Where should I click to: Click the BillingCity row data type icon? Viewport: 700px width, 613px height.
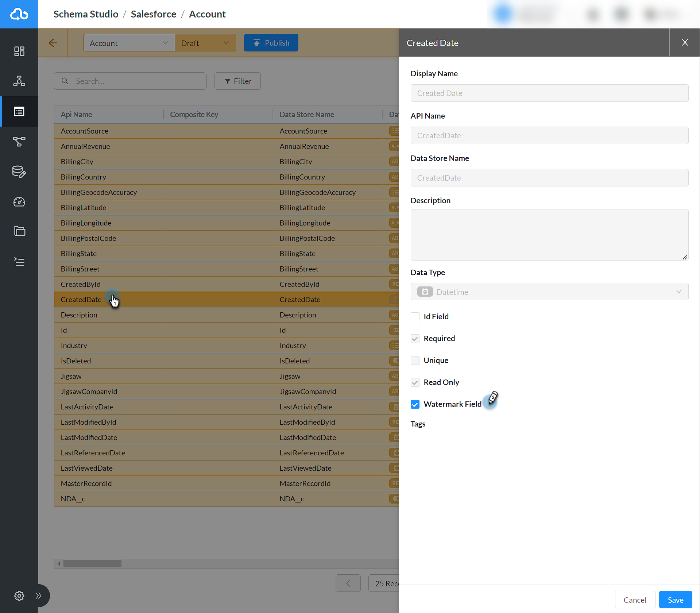pos(394,161)
